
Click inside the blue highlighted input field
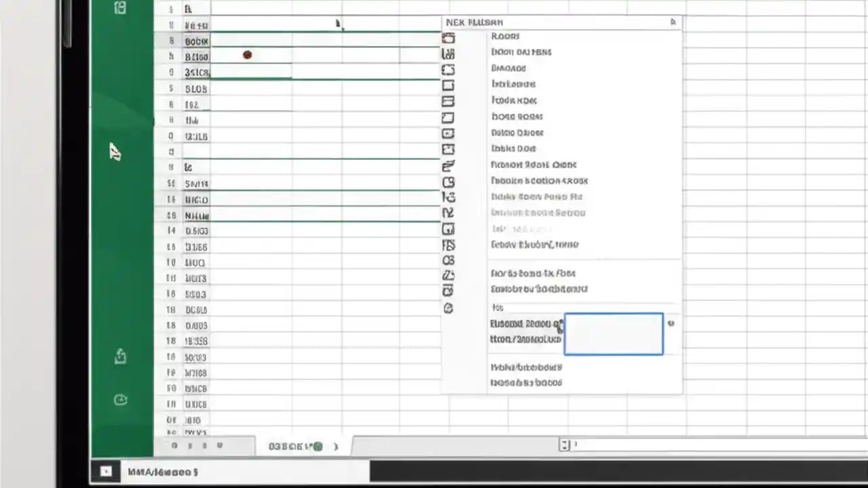point(613,333)
